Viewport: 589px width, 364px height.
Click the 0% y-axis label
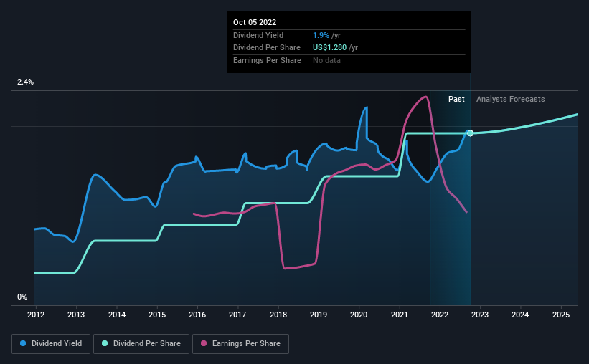(22, 297)
